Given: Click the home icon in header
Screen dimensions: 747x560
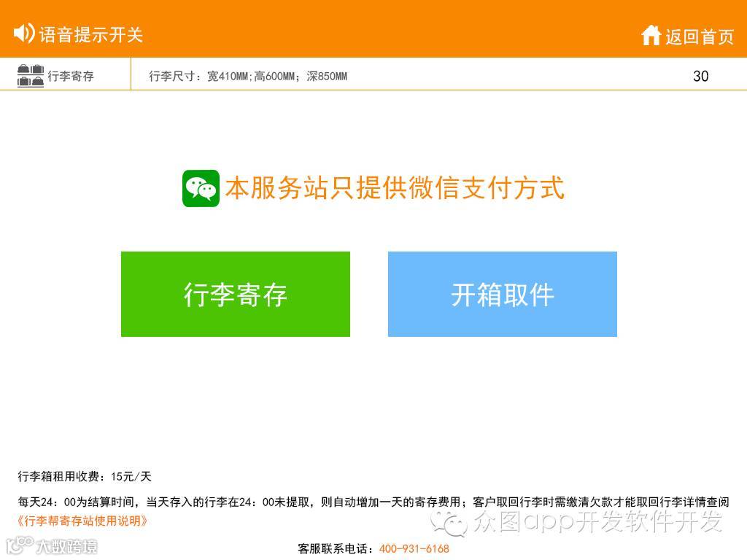Looking at the screenshot, I should [x=651, y=35].
